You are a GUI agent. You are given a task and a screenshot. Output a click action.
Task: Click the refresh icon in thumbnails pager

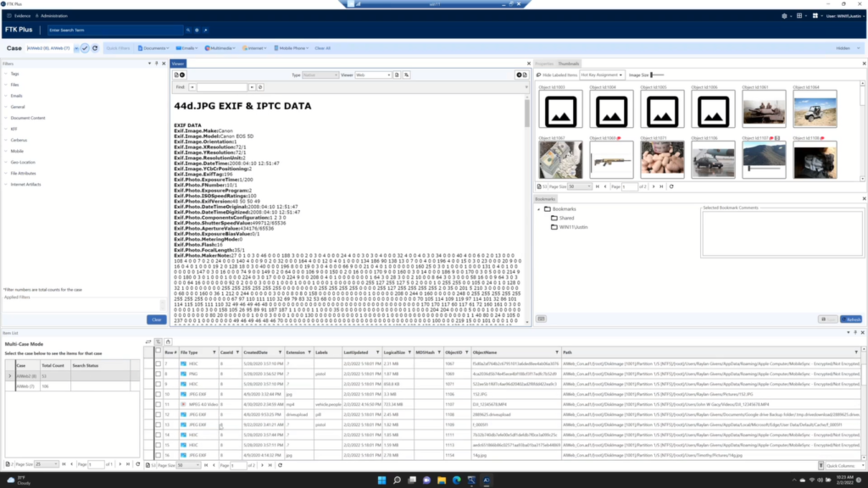point(671,186)
